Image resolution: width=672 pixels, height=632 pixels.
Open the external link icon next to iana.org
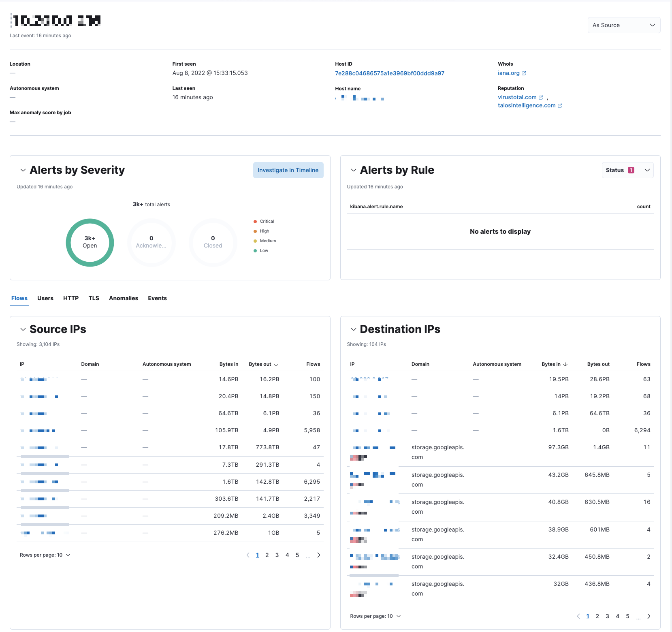point(524,73)
